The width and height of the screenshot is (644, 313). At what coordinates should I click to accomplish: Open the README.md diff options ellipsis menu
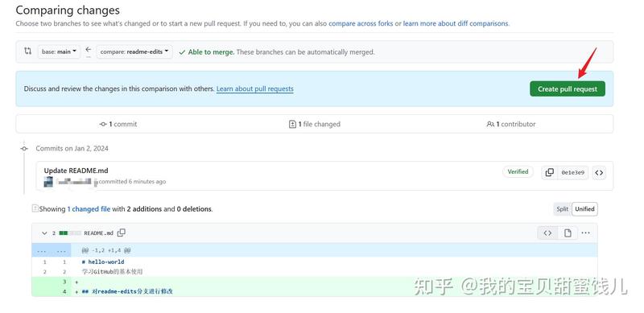point(586,233)
